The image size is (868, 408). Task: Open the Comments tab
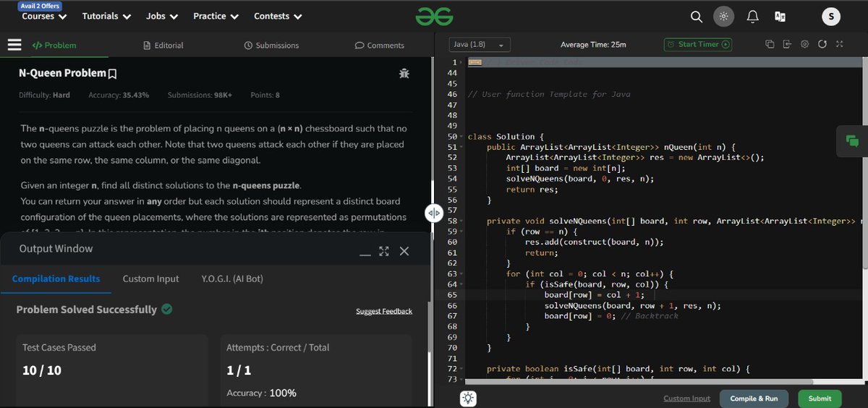(x=379, y=45)
